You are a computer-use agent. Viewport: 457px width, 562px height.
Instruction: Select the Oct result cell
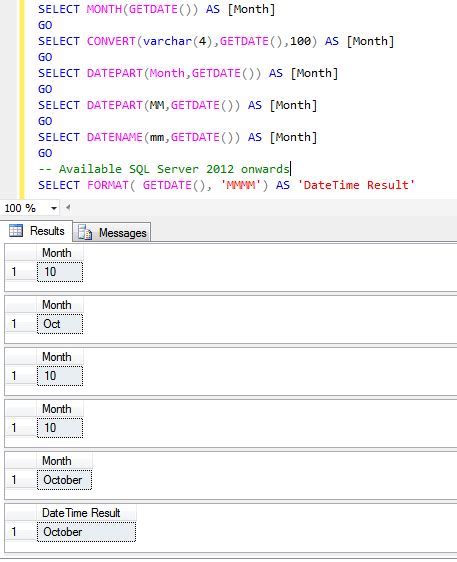point(60,324)
